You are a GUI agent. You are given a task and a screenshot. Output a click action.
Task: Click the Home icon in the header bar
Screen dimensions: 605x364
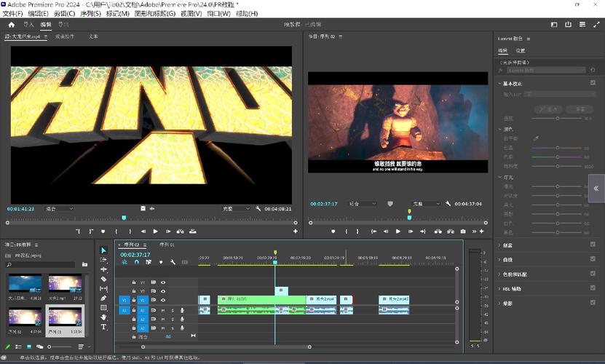pos(12,25)
